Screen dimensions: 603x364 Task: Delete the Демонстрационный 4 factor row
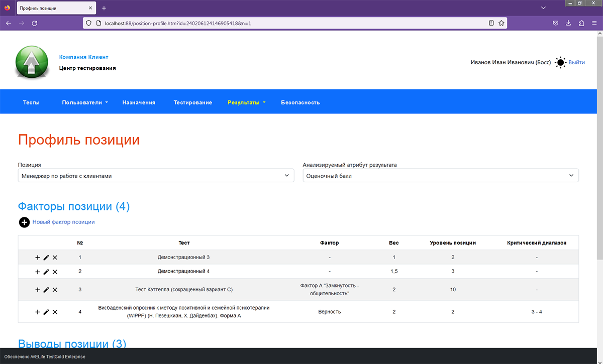coord(55,272)
